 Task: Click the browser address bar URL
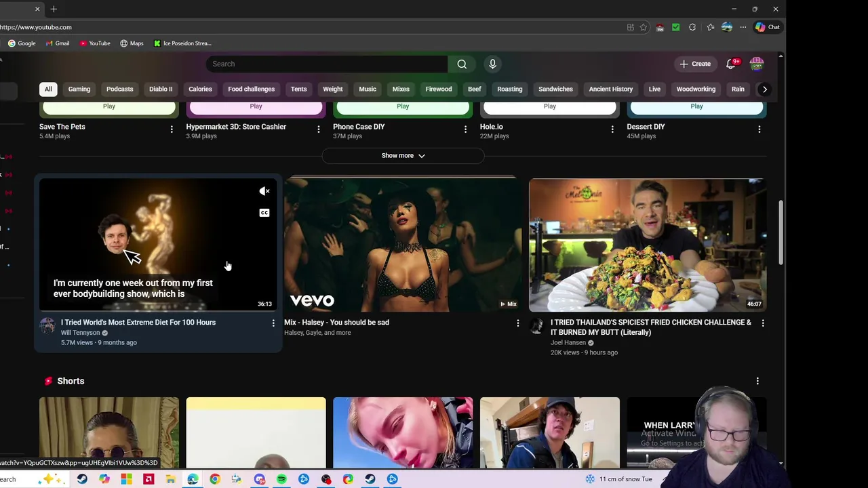coord(36,27)
